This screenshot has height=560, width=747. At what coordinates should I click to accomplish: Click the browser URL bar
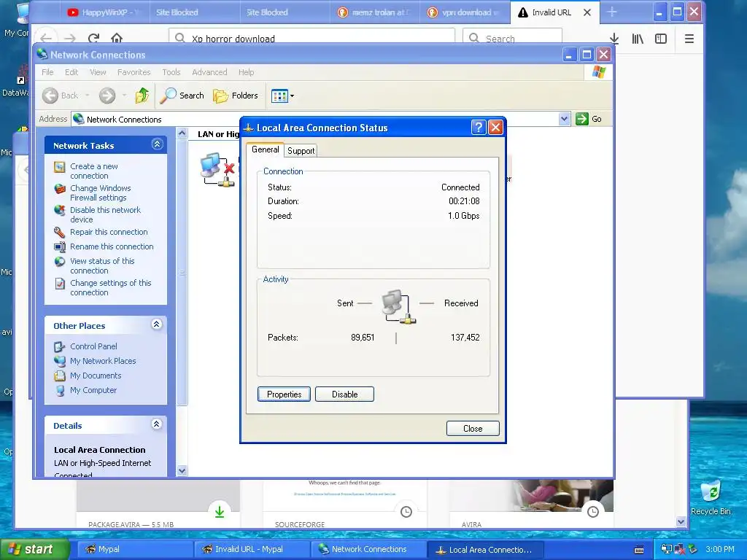312,39
